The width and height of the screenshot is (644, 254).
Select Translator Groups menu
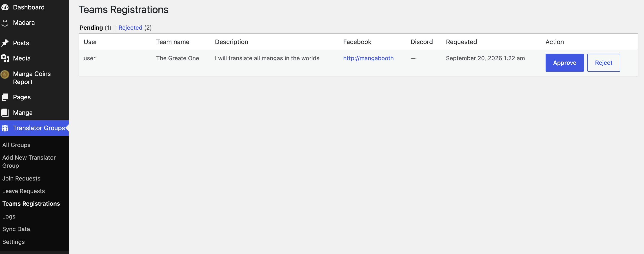(x=34, y=128)
